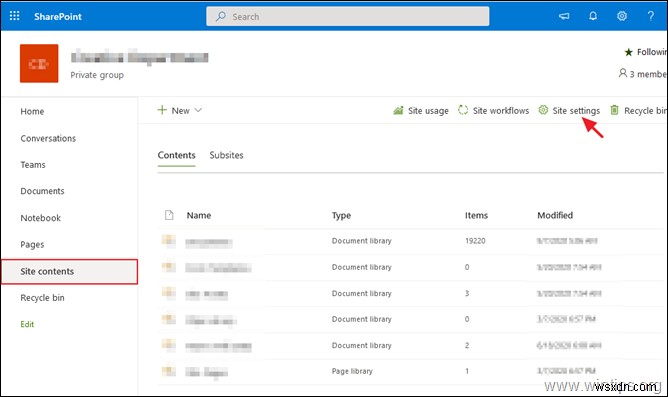Open Site workflows

tap(501, 111)
